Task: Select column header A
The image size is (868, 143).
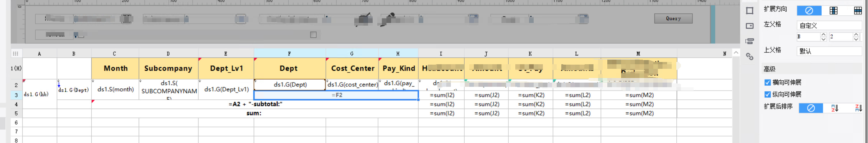Action: tap(39, 54)
